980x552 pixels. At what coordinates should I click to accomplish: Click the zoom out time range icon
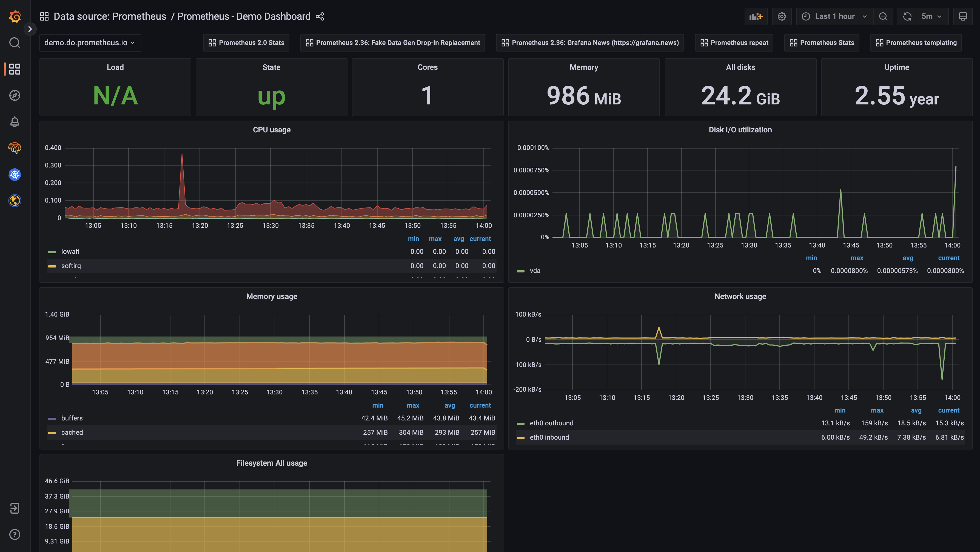(x=883, y=16)
